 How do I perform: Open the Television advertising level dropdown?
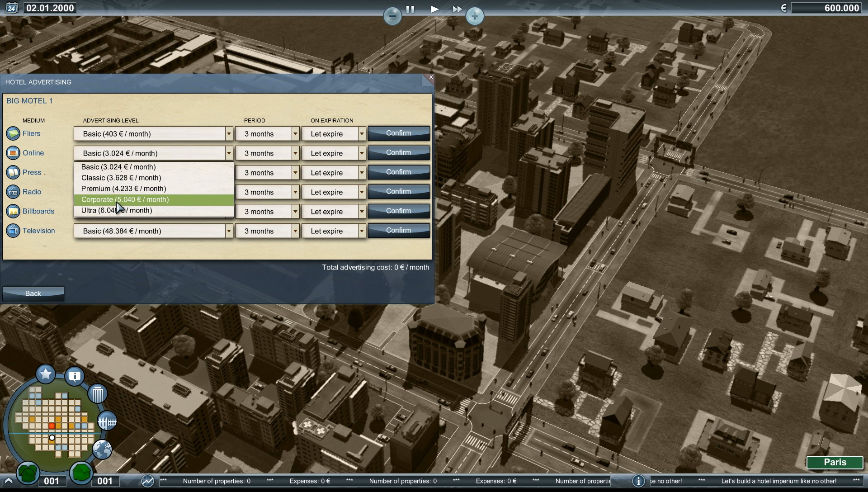[229, 231]
